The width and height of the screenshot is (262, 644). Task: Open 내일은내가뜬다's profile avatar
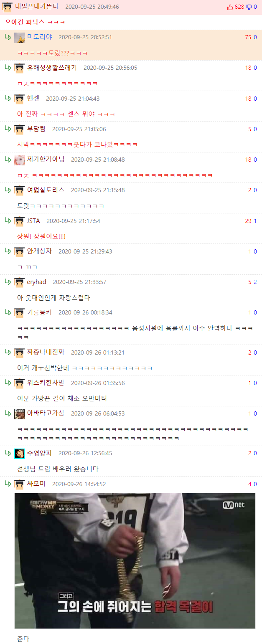tap(7, 7)
